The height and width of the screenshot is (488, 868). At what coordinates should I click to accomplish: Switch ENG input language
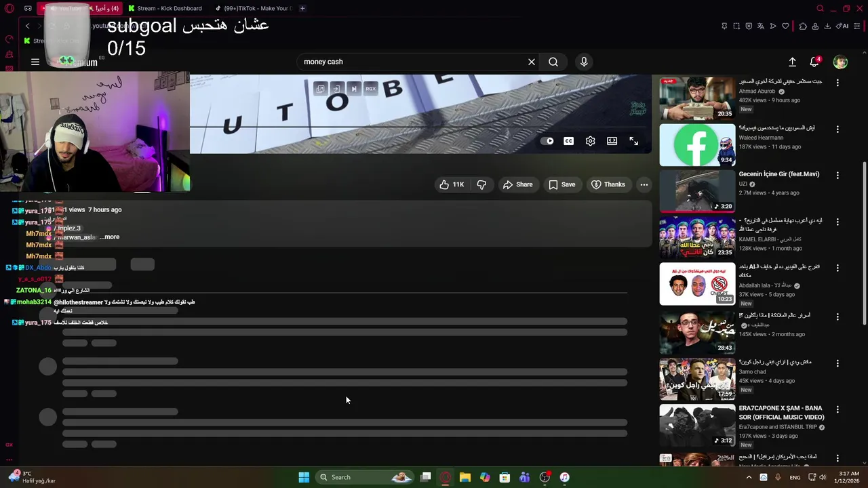point(795,477)
